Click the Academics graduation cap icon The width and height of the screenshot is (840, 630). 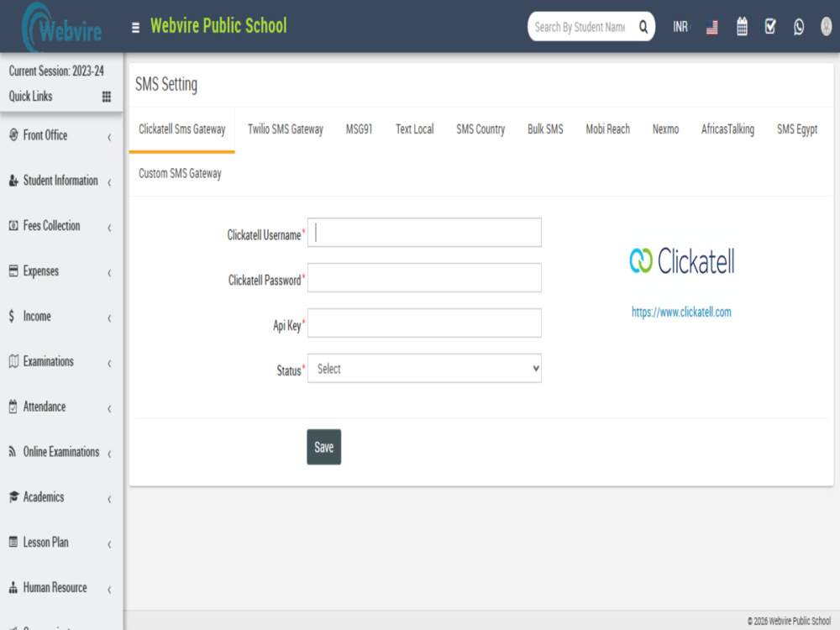pyautogui.click(x=14, y=497)
